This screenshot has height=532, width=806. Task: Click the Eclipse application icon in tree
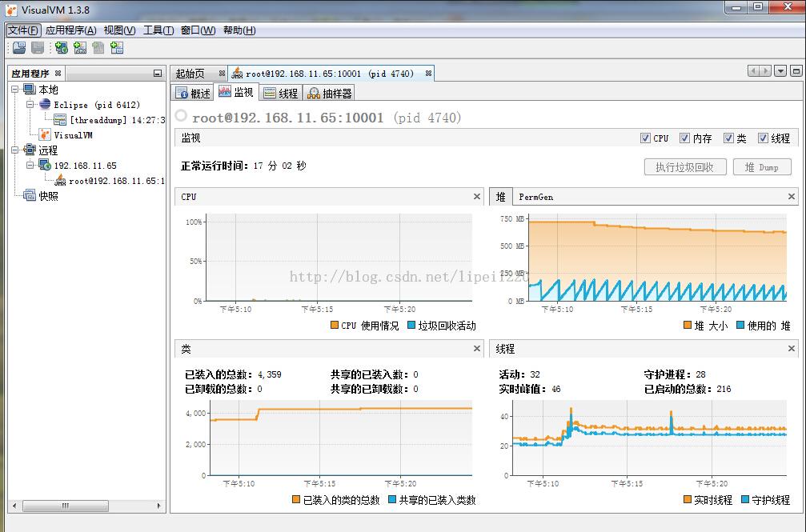click(x=46, y=104)
